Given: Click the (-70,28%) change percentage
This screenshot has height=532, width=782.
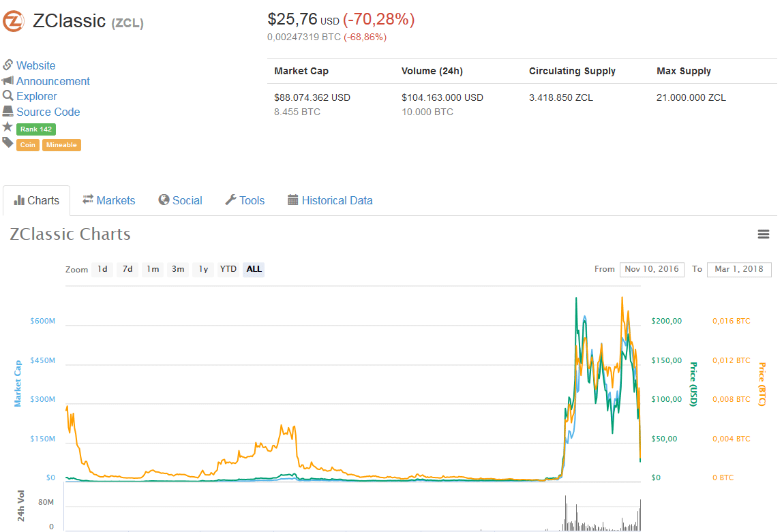Looking at the screenshot, I should [x=378, y=20].
